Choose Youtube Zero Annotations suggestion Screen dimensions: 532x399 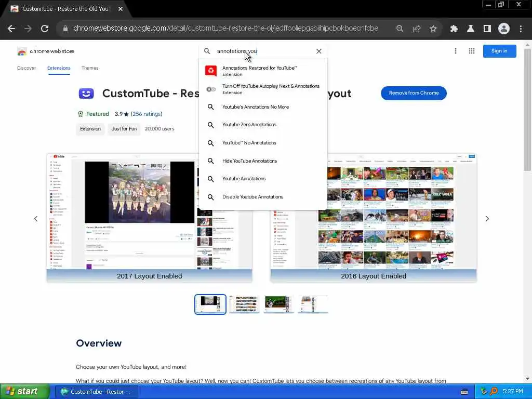click(x=263, y=125)
